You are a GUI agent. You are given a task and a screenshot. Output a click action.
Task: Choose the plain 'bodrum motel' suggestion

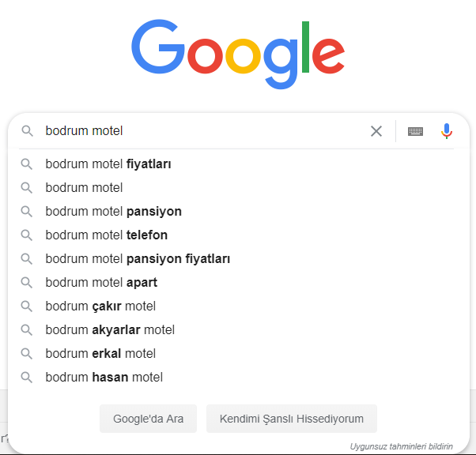coord(238,188)
